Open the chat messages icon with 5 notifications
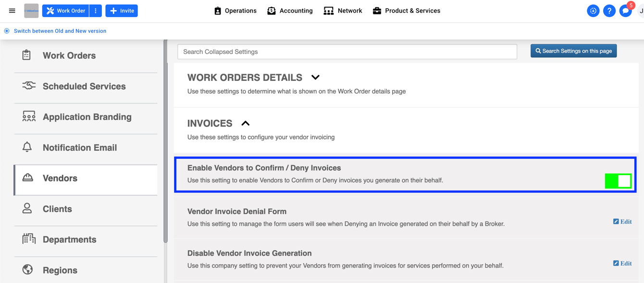This screenshot has height=283, width=644. [x=625, y=11]
